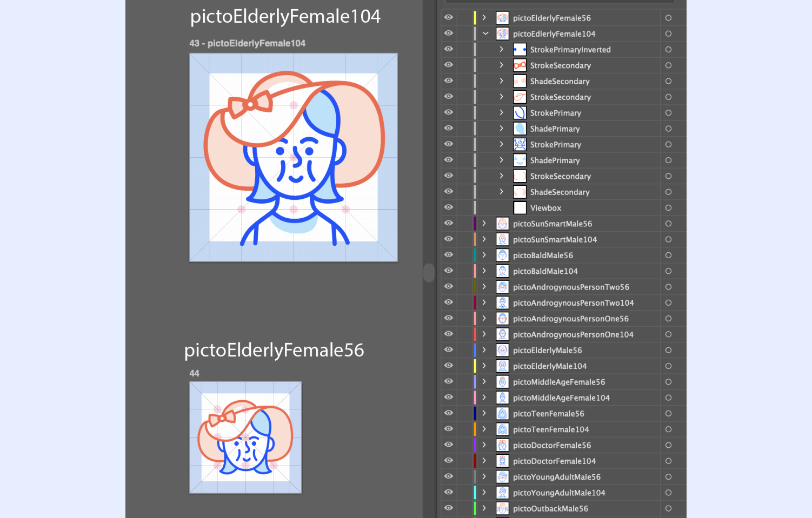Hide the pictoElderlyFemale56 layer

click(448, 17)
